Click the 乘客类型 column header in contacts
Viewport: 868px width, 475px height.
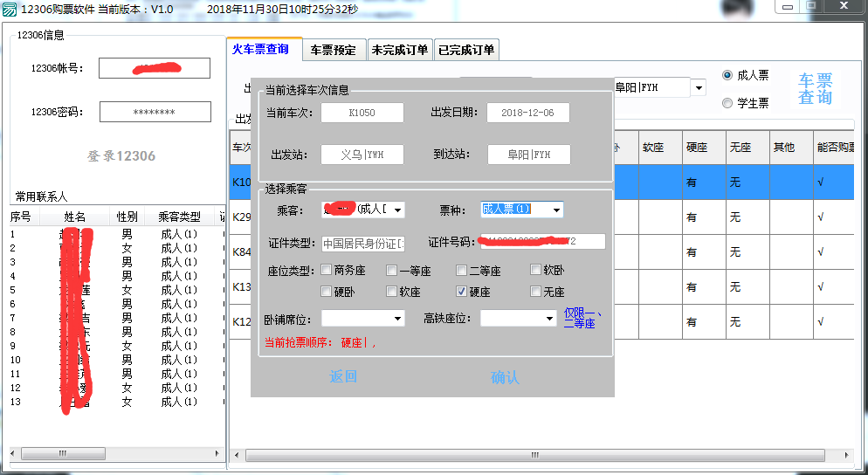coord(179,217)
